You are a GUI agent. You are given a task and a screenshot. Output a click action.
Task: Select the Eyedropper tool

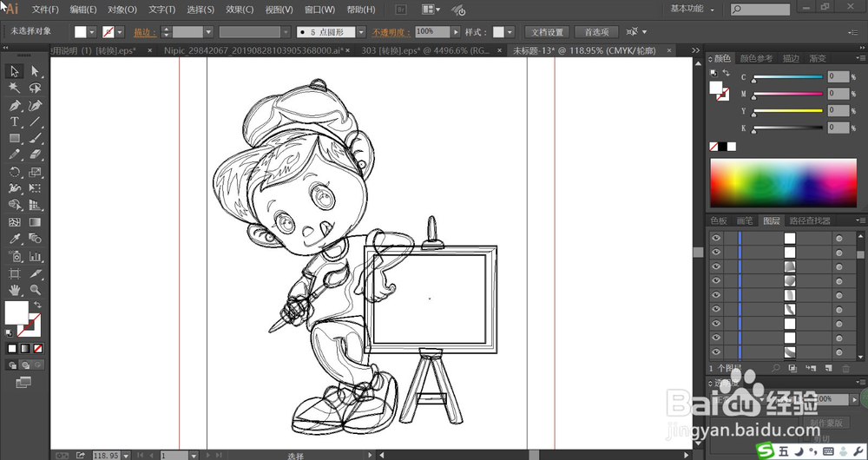pos(15,240)
